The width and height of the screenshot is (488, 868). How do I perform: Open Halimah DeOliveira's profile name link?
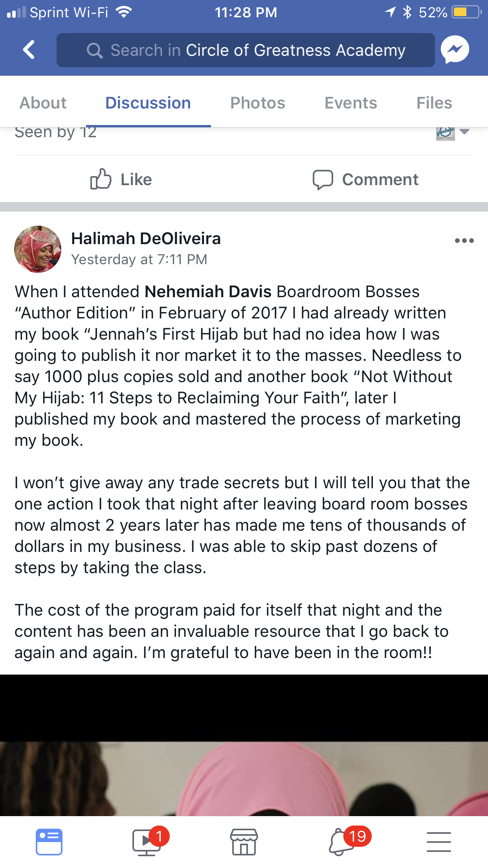146,239
